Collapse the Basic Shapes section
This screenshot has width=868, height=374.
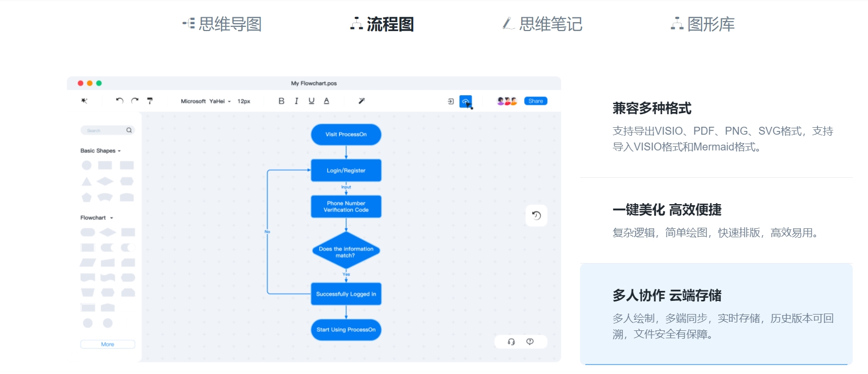click(101, 151)
